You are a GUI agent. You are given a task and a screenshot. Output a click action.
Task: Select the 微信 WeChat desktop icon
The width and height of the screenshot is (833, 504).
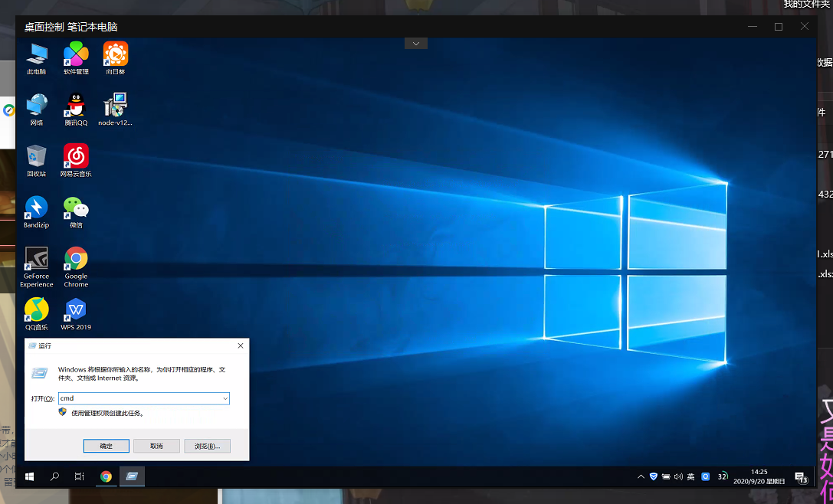coord(76,208)
